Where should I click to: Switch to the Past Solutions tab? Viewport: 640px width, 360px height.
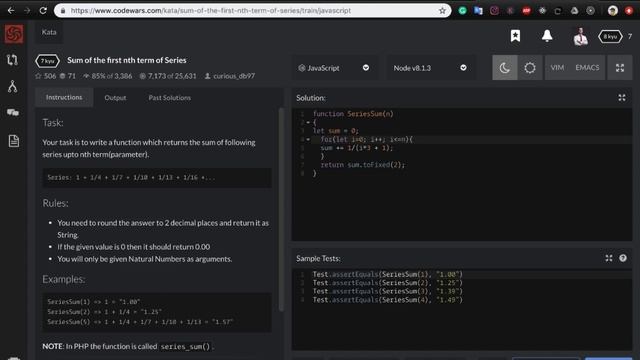pos(169,98)
